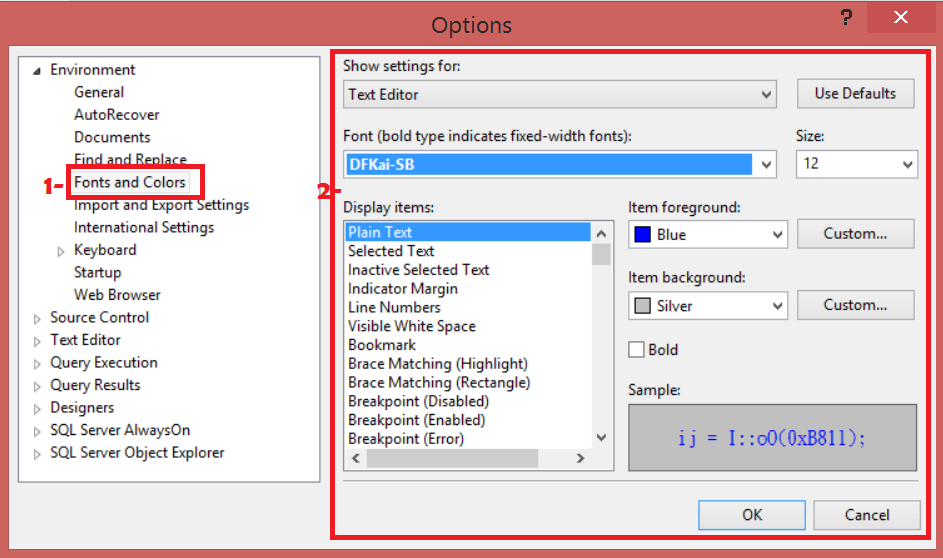Image resolution: width=943 pixels, height=558 pixels.
Task: Expand the SQL Server Object Explorer node
Action: [x=37, y=454]
